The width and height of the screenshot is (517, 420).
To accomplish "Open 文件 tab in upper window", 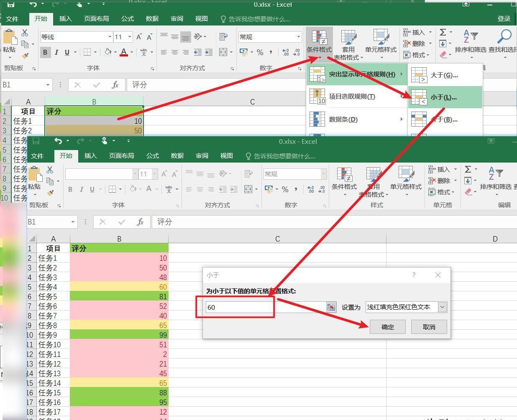I will tap(12, 19).
